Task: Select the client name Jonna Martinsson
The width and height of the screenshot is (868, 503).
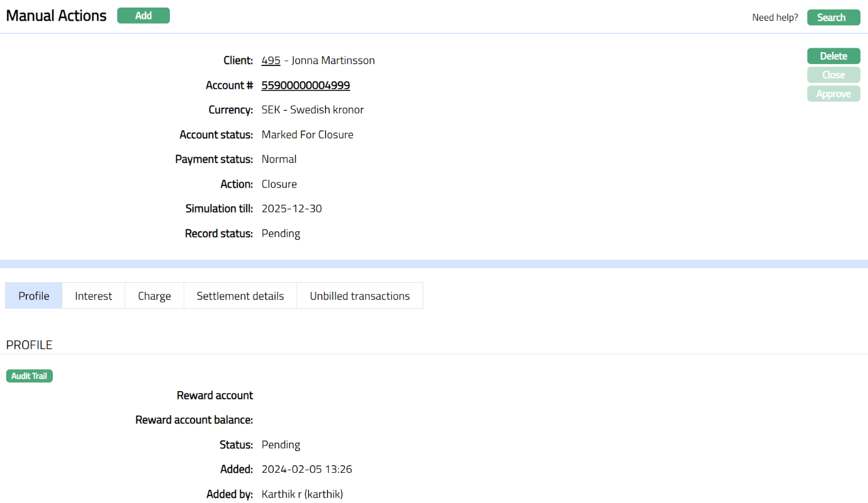Action: [333, 60]
